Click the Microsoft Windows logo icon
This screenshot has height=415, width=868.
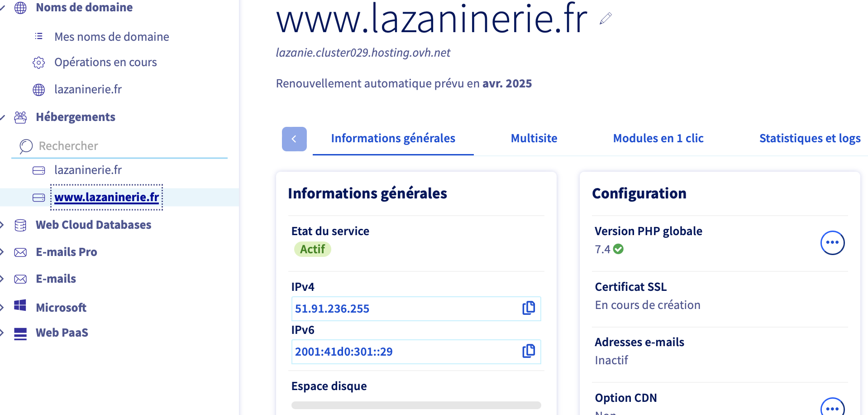click(x=20, y=306)
